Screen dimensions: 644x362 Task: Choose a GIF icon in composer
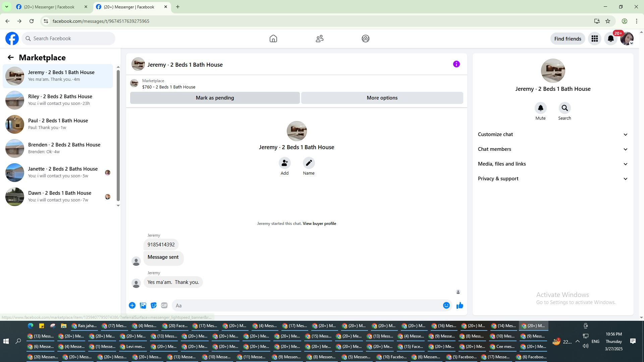[164, 305]
